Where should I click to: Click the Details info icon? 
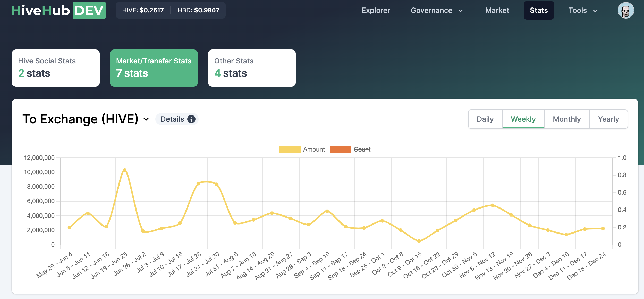(191, 119)
